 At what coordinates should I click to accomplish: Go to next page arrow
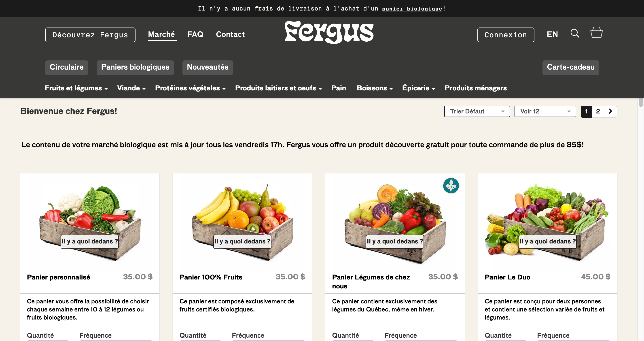click(610, 111)
